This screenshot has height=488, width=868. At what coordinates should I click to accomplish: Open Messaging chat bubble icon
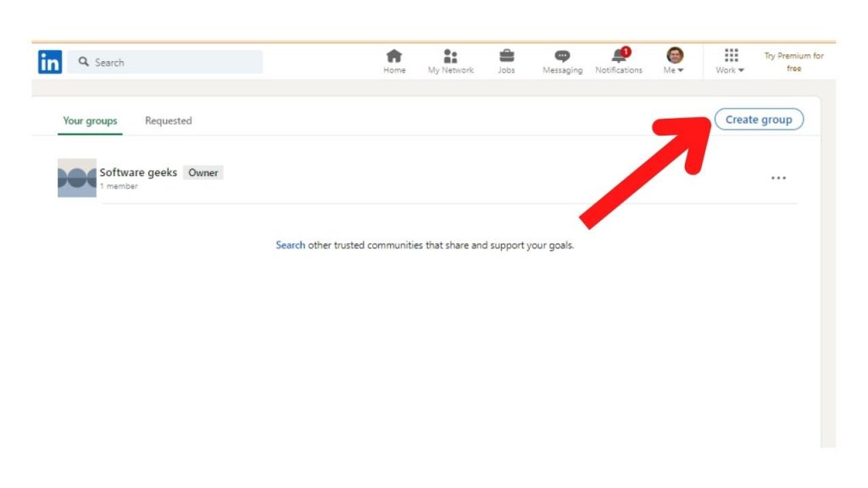click(x=563, y=56)
